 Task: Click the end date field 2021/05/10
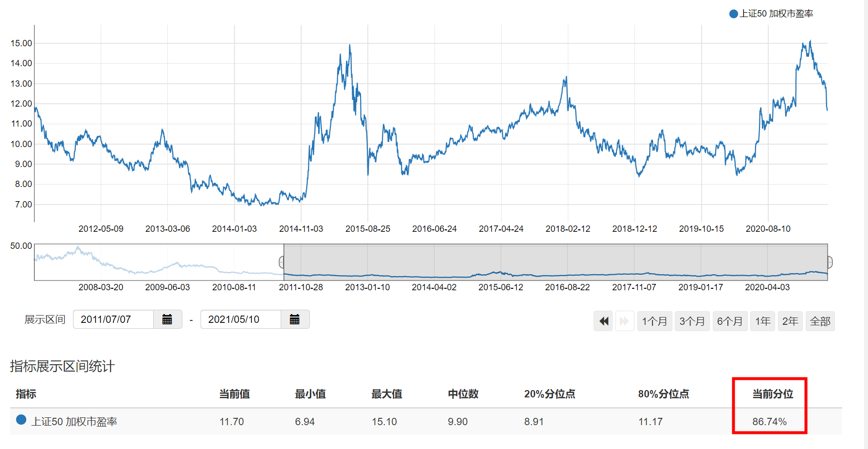pos(241,319)
